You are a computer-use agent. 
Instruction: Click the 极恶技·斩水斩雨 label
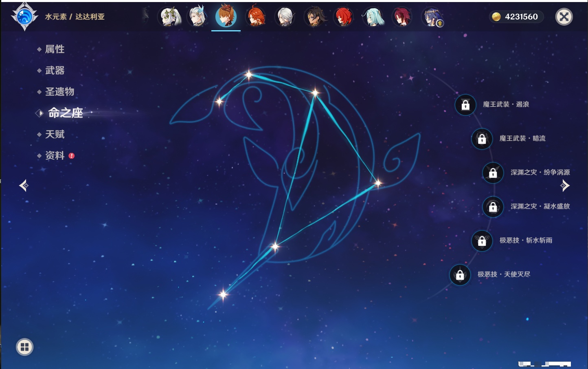526,240
